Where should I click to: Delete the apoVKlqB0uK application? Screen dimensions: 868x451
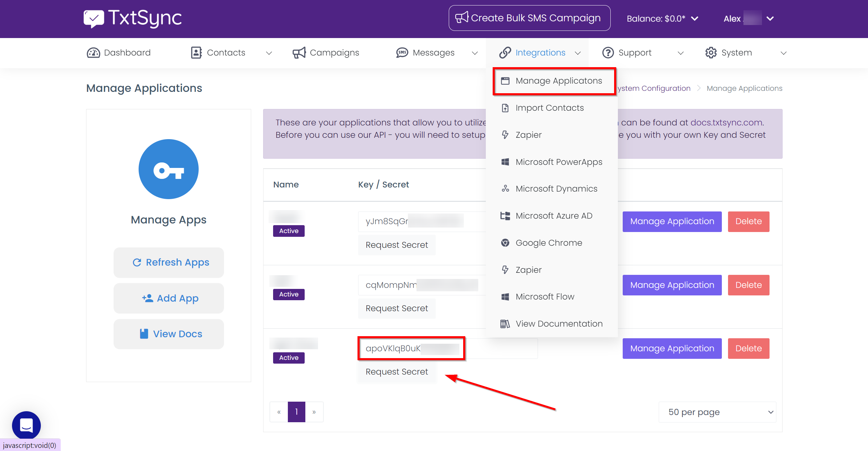[x=749, y=349]
